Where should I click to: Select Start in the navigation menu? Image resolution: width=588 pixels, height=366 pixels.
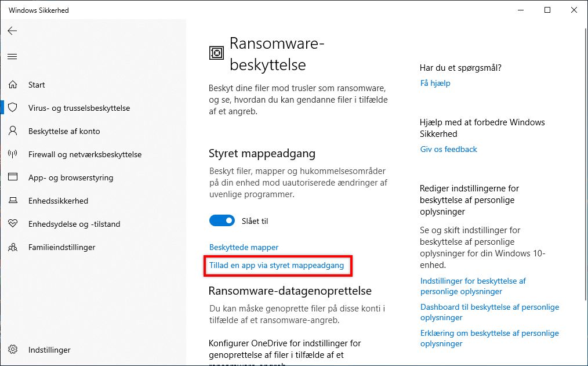[x=36, y=85]
